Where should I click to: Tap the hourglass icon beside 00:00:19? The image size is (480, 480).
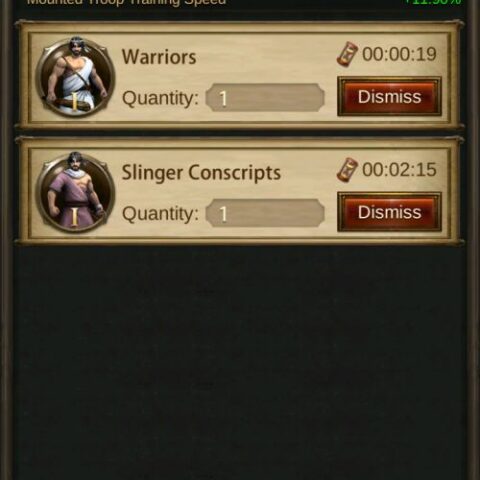347,54
